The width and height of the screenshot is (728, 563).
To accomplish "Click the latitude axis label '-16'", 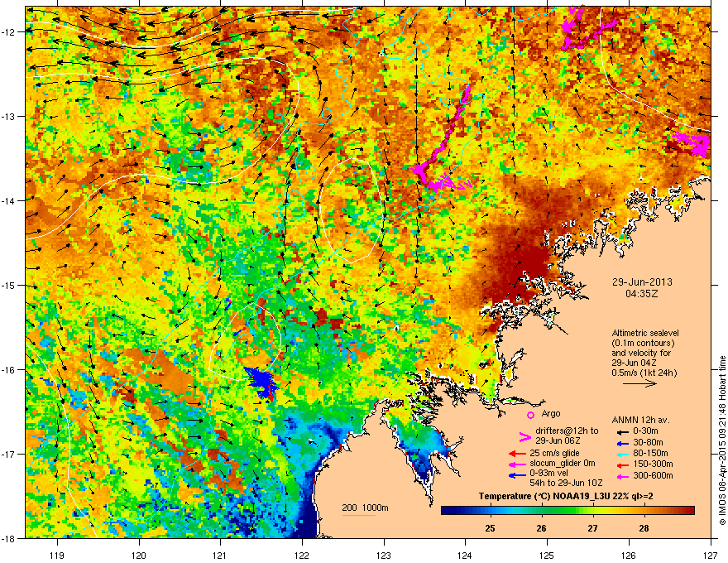I will (x=9, y=370).
